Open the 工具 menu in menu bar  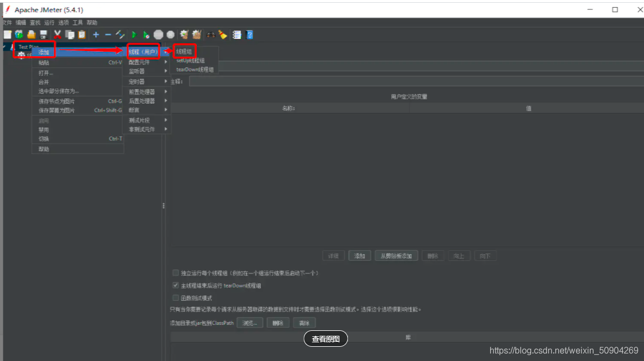[78, 22]
